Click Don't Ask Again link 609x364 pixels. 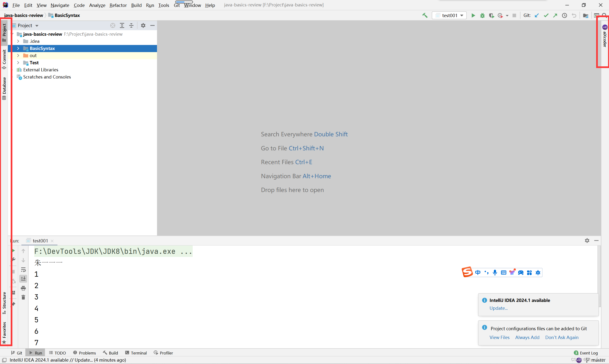click(562, 337)
